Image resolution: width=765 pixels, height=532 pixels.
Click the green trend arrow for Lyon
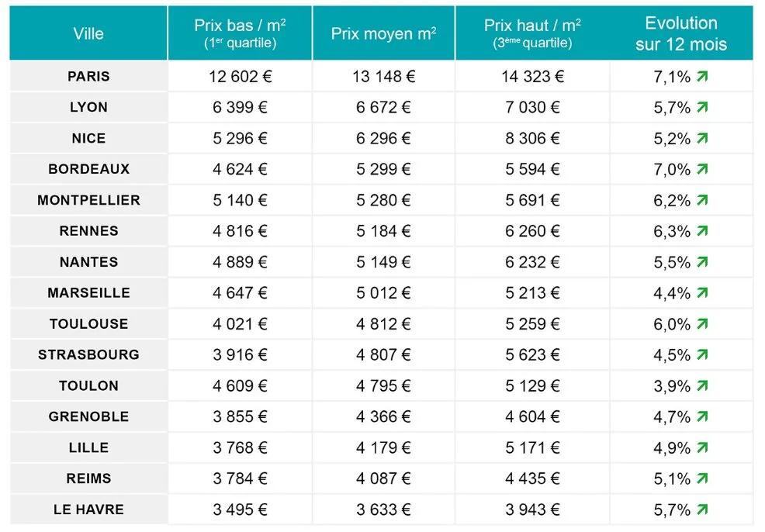point(702,107)
